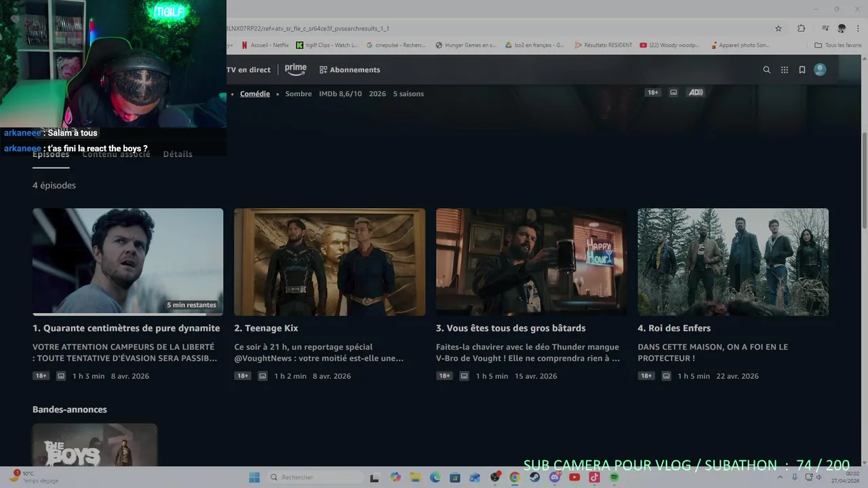Bookmark this page with the star icon
Screen dimensions: 868x488
tap(778, 28)
